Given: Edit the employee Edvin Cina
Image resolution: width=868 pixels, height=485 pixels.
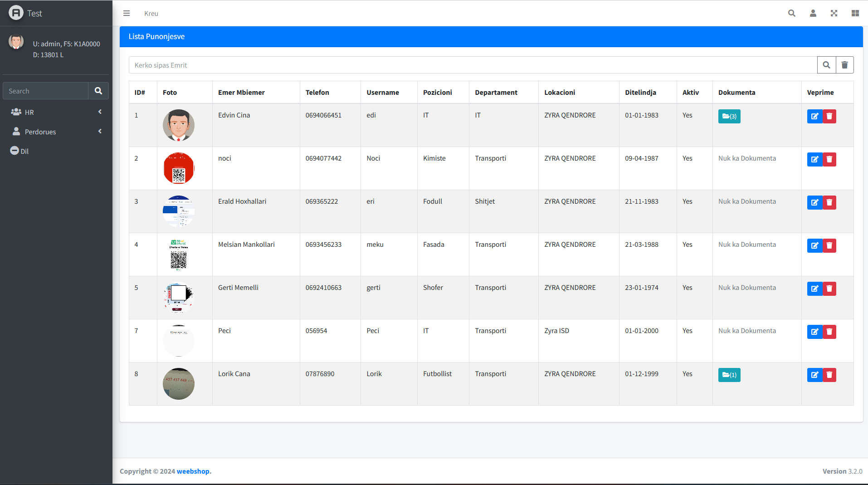Looking at the screenshot, I should pos(814,116).
